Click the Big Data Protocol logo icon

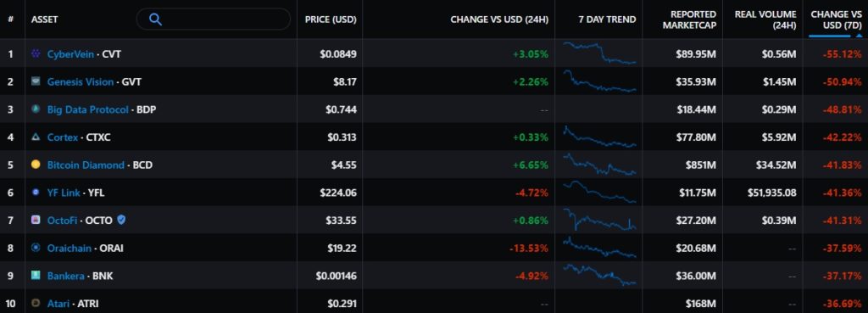(36, 109)
